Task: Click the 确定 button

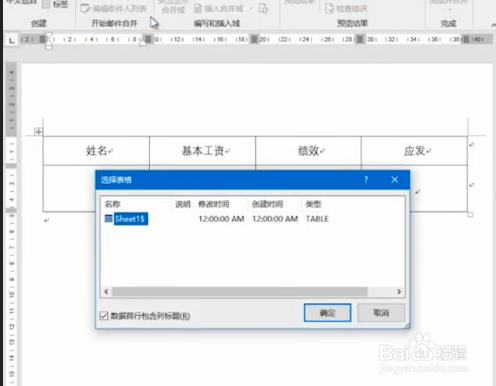Action: click(327, 313)
